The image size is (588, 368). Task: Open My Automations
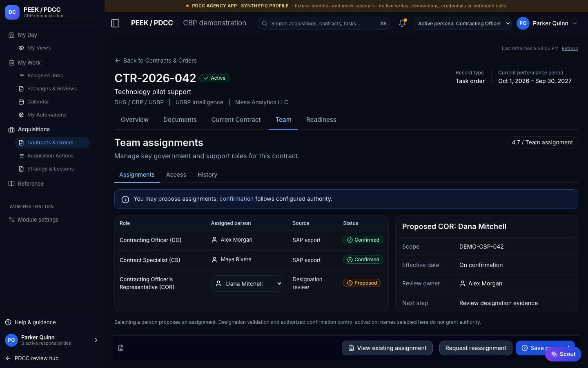[47, 115]
